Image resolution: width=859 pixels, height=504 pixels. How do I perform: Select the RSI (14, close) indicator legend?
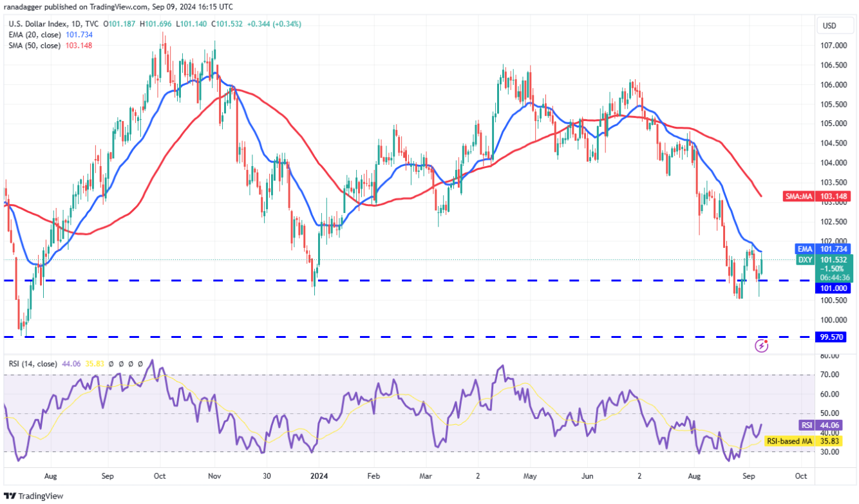point(34,364)
